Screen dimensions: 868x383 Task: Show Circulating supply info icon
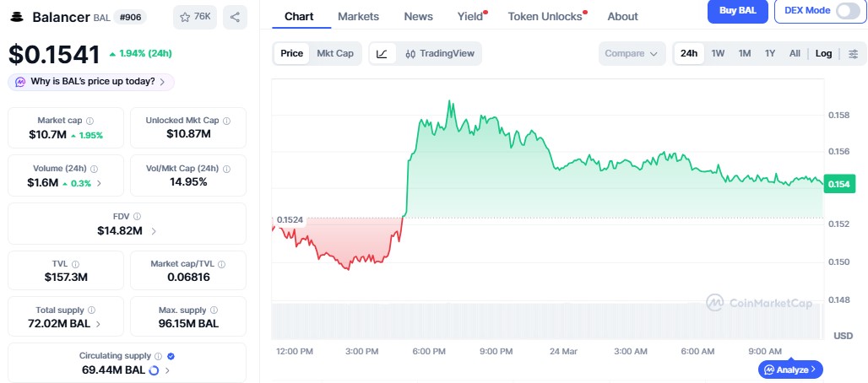pyautogui.click(x=159, y=356)
